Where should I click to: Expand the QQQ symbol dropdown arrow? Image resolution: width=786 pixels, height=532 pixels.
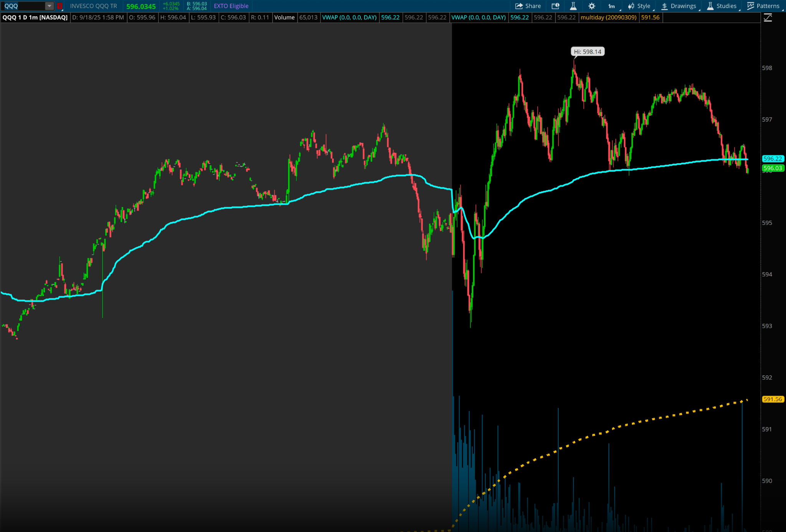[x=49, y=6]
